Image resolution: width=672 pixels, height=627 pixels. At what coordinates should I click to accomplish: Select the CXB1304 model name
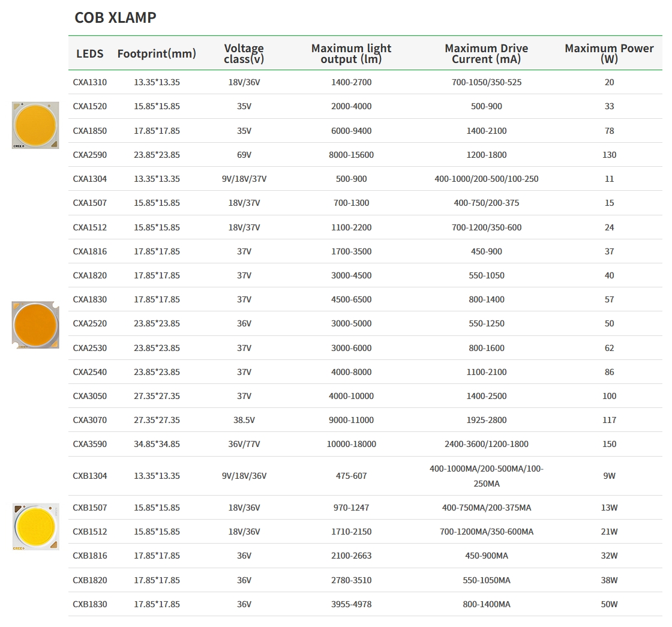(90, 476)
